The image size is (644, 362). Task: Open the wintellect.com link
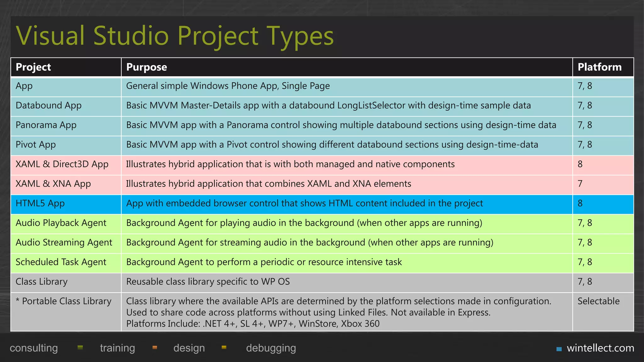point(600,348)
